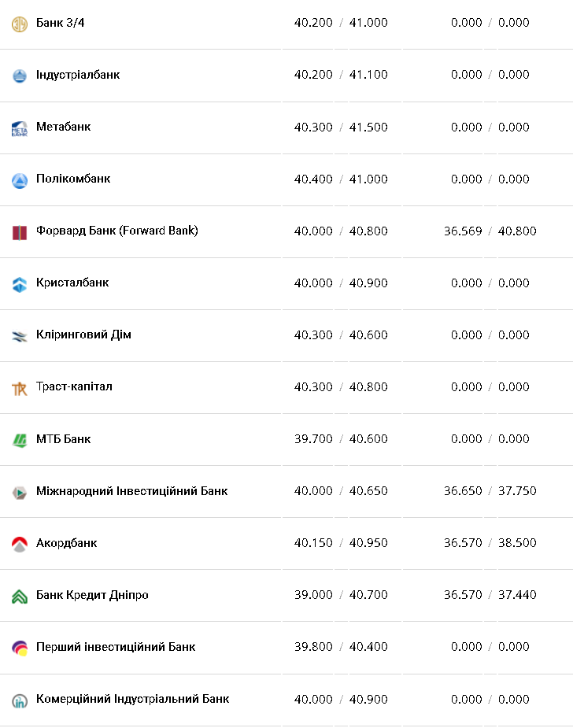573x728 pixels.
Task: Click the Акордбанк red logo icon
Action: pos(20,544)
